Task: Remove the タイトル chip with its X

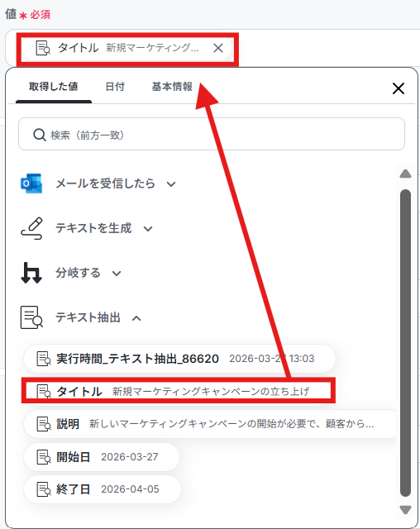Action: pos(218,48)
